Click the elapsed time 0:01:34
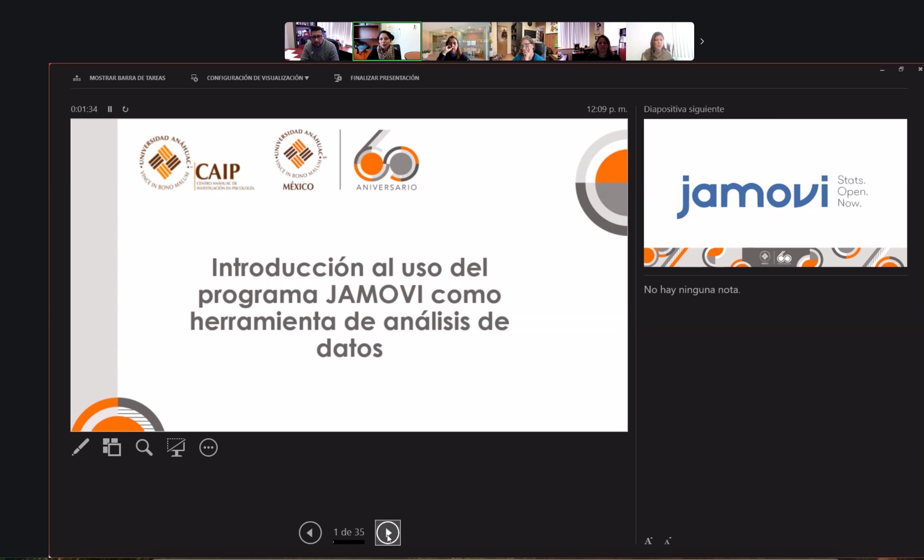This screenshot has height=560, width=924. [84, 109]
